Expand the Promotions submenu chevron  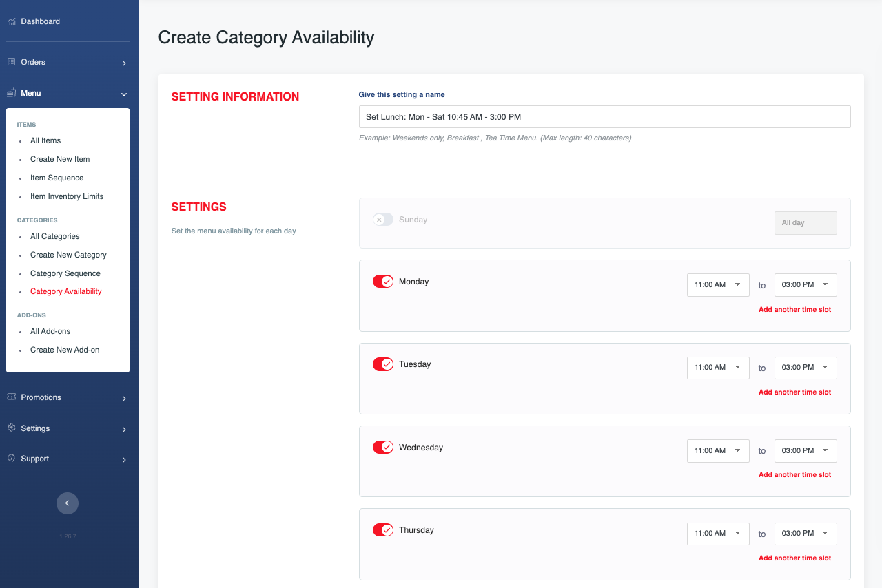click(124, 399)
